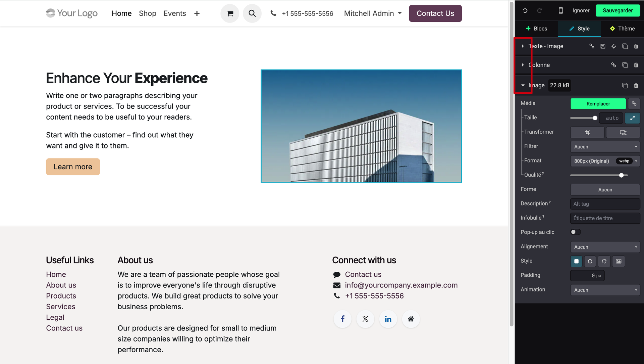
Task: Open the Filtrer dropdown
Action: 605,147
